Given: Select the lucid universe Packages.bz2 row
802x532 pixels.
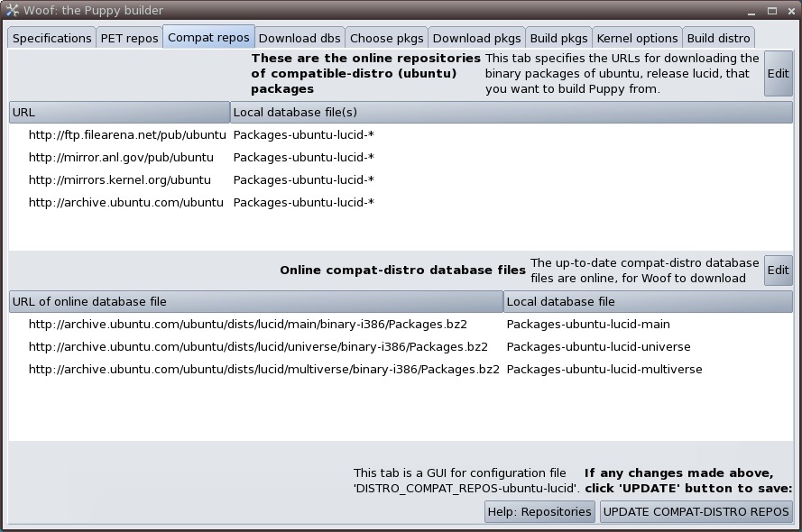Looking at the screenshot, I should 258,347.
